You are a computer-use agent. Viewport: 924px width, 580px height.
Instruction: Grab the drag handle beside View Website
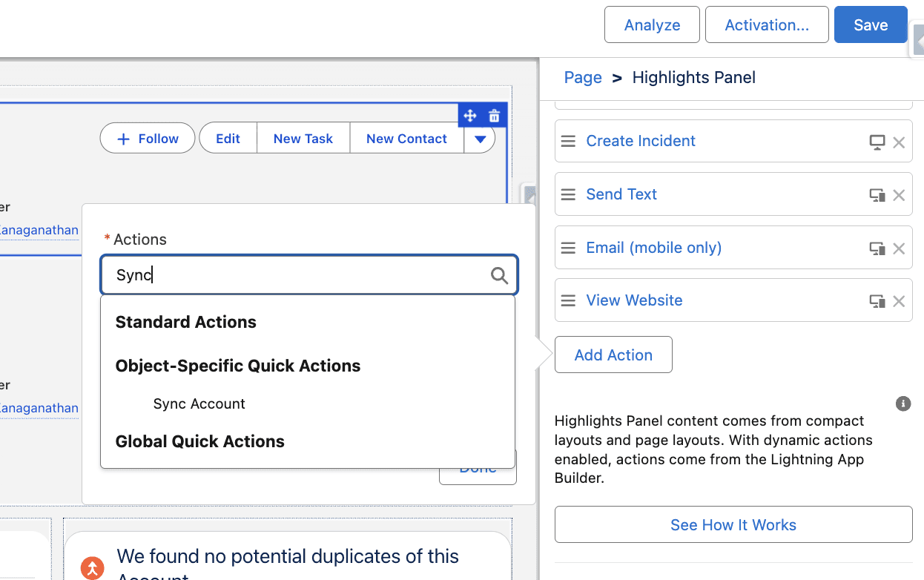(568, 300)
